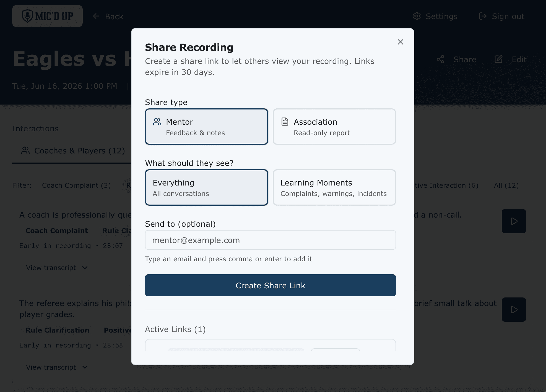Expand first View transcript chevron
This screenshot has height=392, width=546.
pos(85,268)
